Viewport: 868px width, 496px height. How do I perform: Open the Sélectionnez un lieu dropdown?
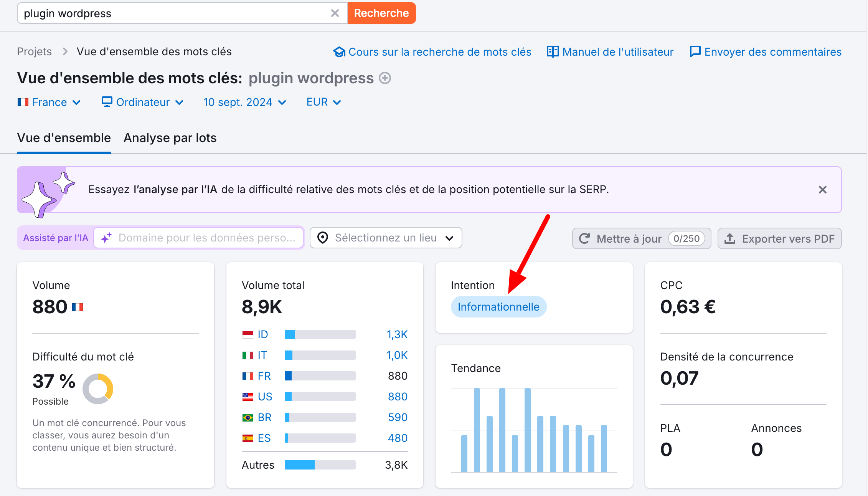386,238
